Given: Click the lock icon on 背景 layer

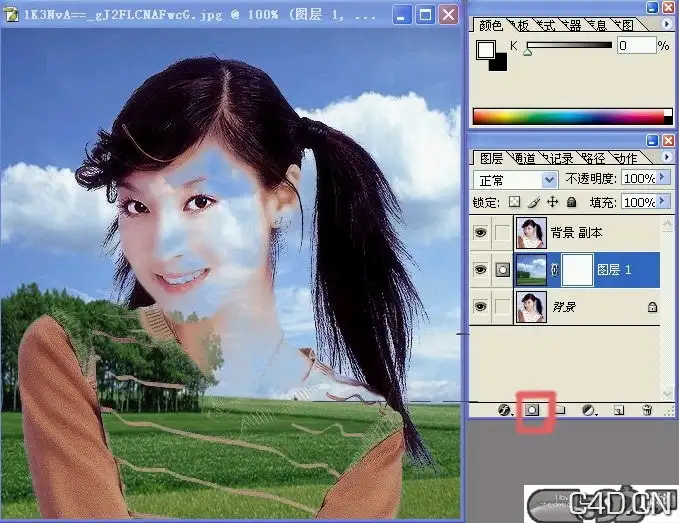Looking at the screenshot, I should point(652,307).
